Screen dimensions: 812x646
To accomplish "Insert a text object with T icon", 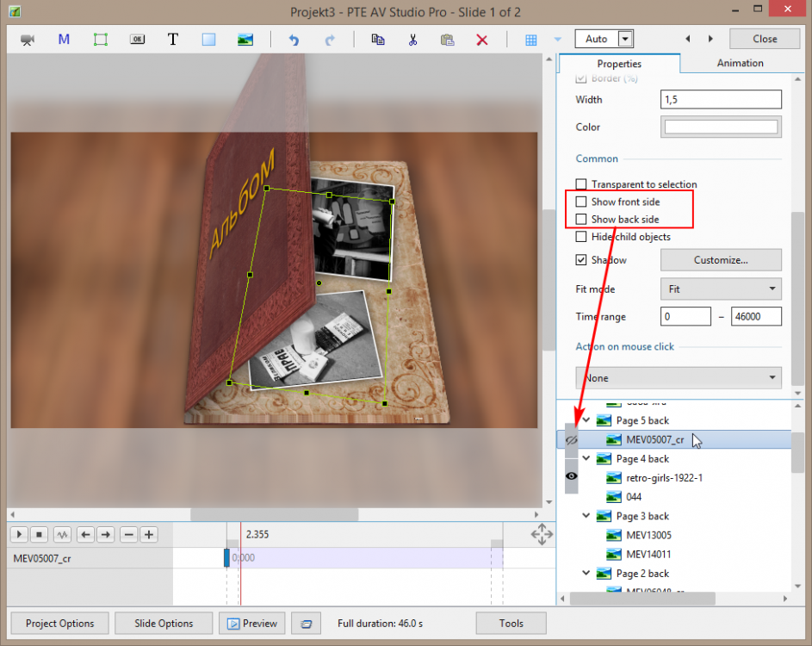I will click(173, 40).
